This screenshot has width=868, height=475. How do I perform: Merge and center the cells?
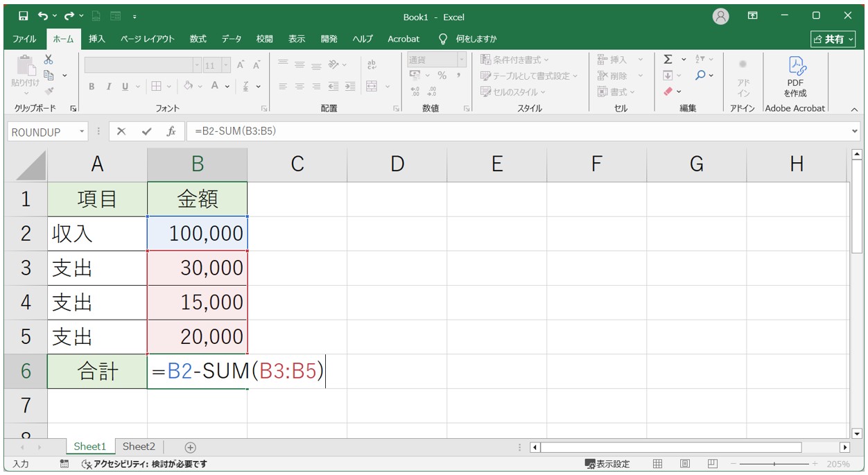click(x=372, y=87)
